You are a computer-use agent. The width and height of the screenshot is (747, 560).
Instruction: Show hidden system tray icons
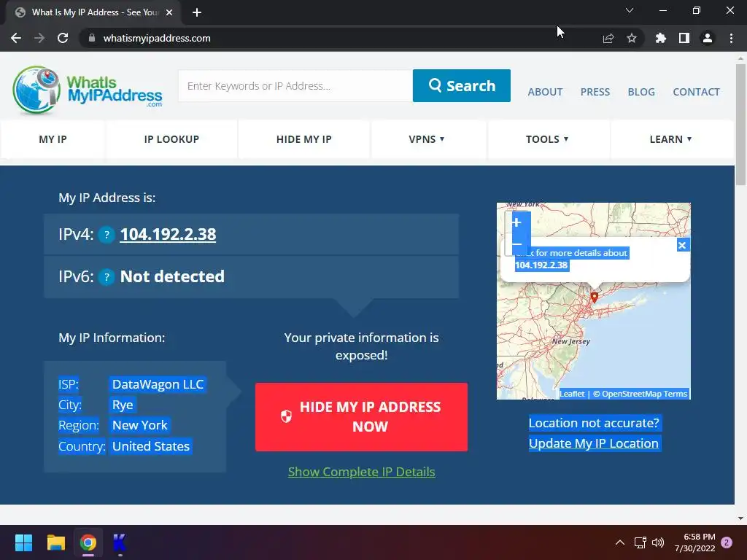620,542
